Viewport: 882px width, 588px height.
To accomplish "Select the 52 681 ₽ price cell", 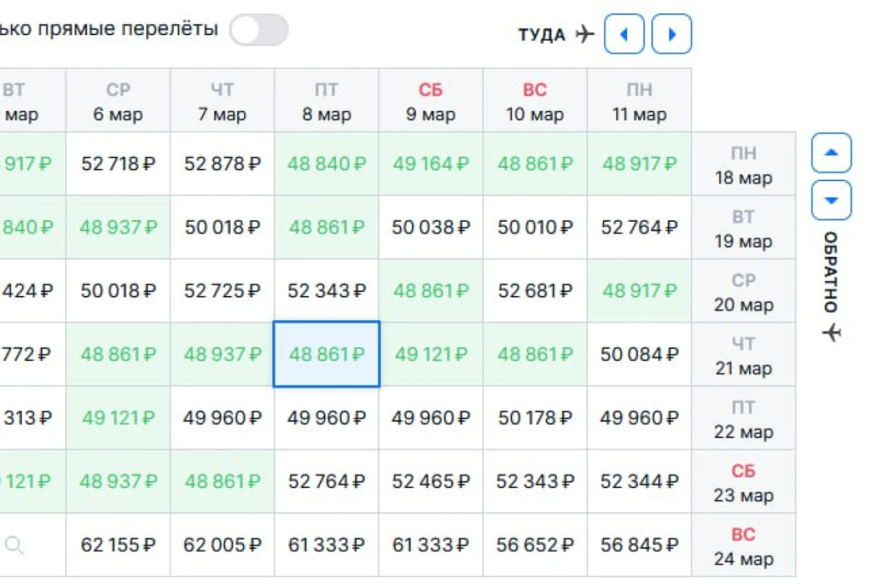I will click(x=535, y=291).
